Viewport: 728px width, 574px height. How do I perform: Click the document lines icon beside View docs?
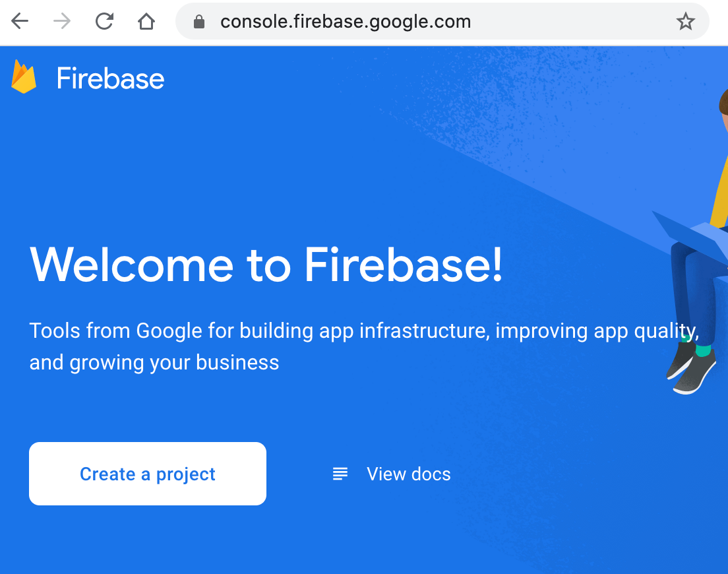tap(340, 474)
